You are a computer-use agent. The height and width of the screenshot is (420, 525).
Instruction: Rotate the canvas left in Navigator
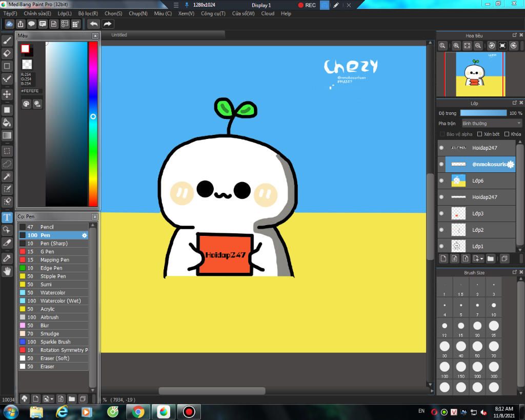click(x=492, y=46)
